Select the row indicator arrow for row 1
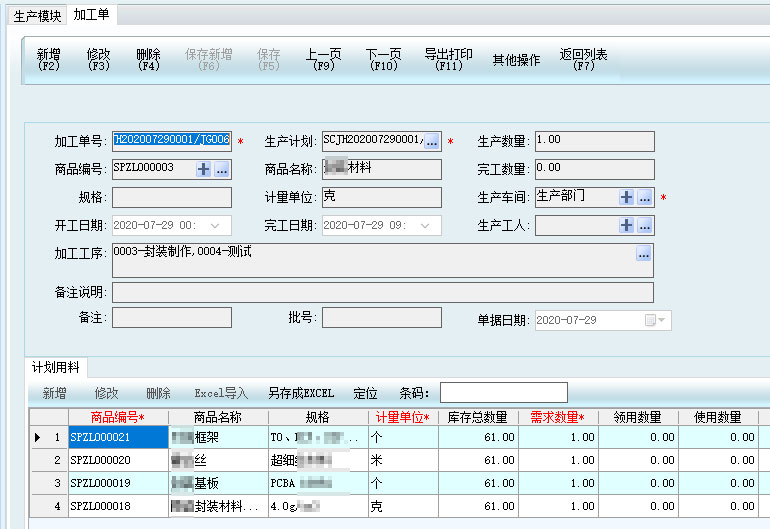This screenshot has width=770, height=529. tap(37, 437)
